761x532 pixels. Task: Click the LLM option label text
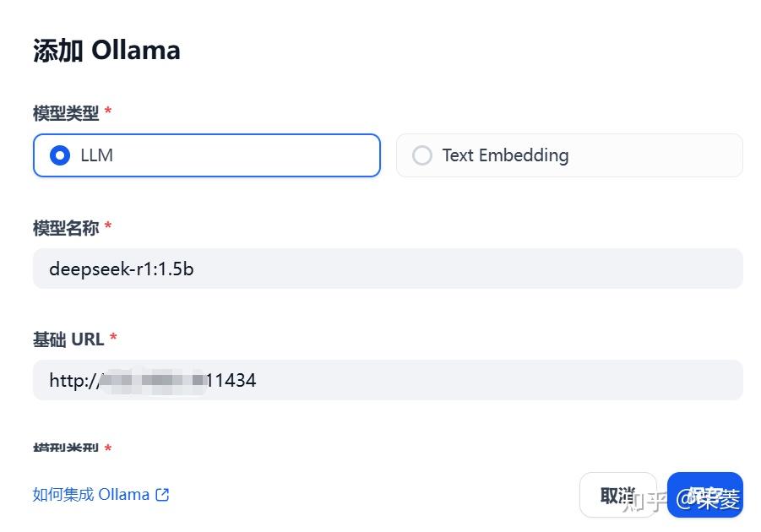(97, 155)
